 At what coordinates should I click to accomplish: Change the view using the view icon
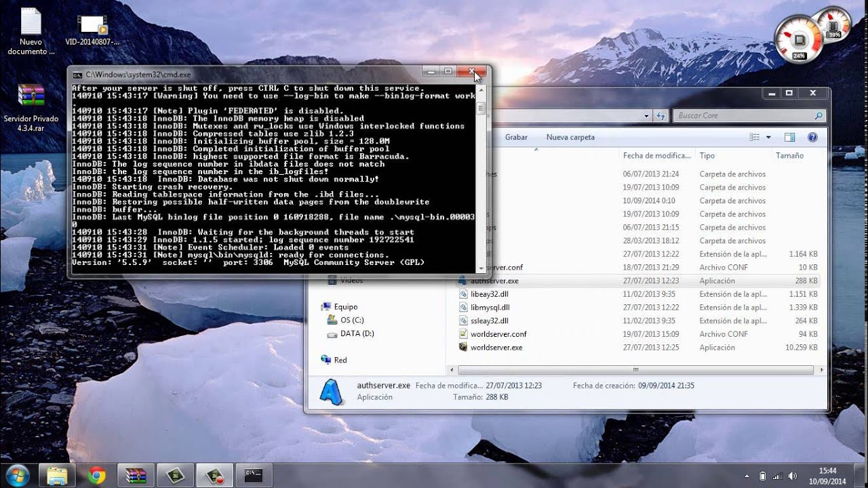(x=755, y=137)
